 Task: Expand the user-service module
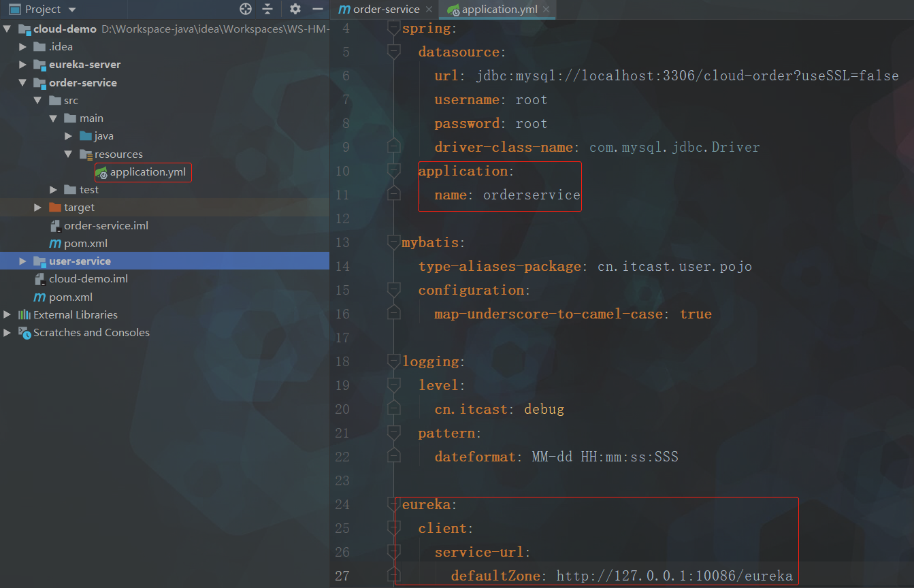22,261
